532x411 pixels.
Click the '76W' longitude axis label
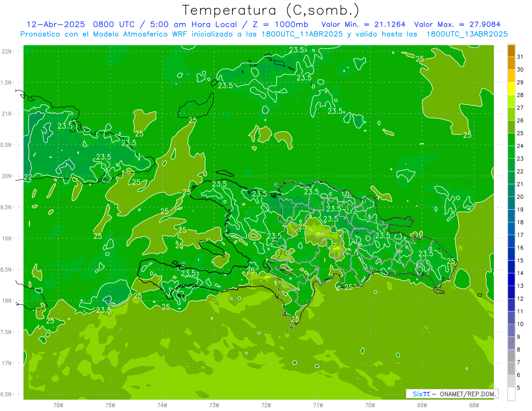[x=58, y=405]
